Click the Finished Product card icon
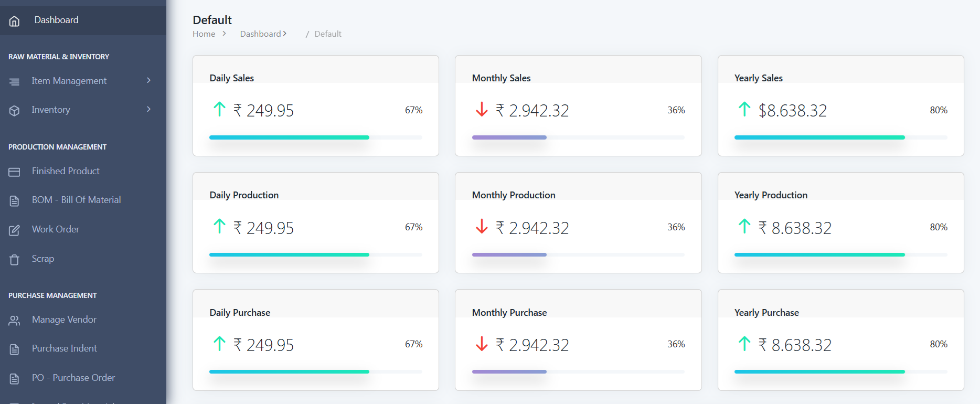 coord(14,172)
